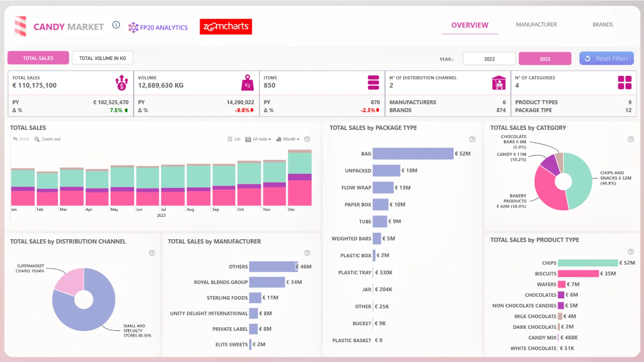
Task: Open help icon on Distribution Channel chart
Action: 152,253
